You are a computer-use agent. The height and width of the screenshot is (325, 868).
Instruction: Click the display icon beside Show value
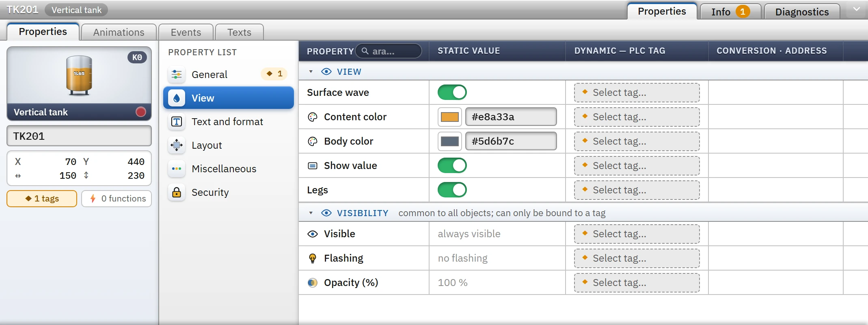(x=313, y=166)
